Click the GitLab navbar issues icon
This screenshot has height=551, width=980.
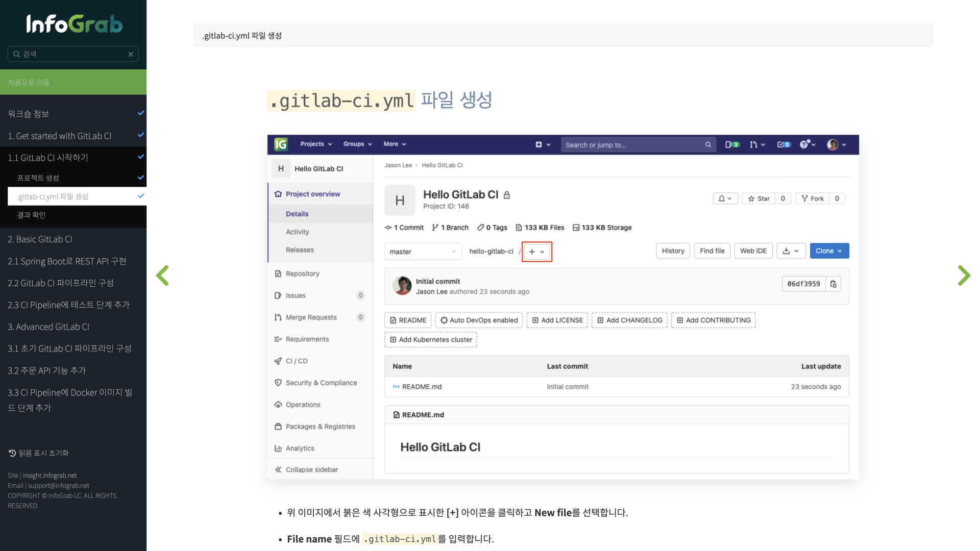click(x=732, y=145)
